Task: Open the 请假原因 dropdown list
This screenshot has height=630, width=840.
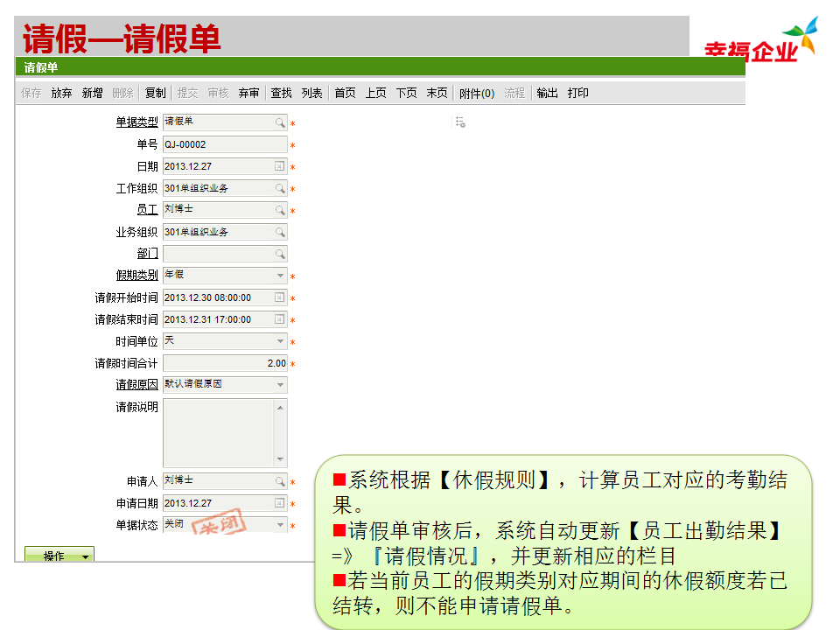Action: tap(280, 385)
